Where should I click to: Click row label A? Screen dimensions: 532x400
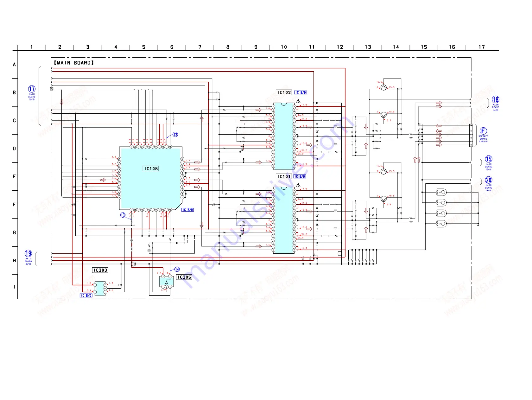[14, 65]
